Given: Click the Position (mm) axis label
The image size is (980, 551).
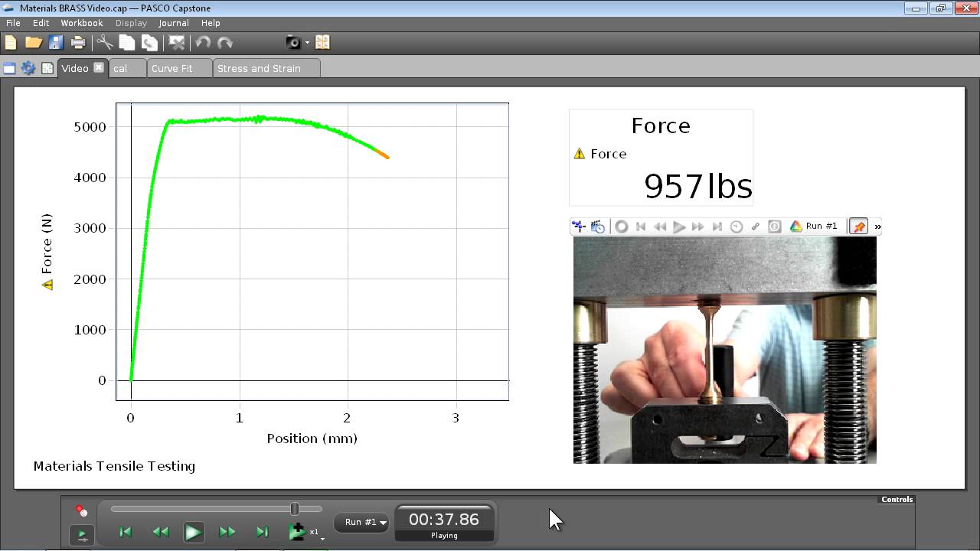Looking at the screenshot, I should click(x=312, y=439).
